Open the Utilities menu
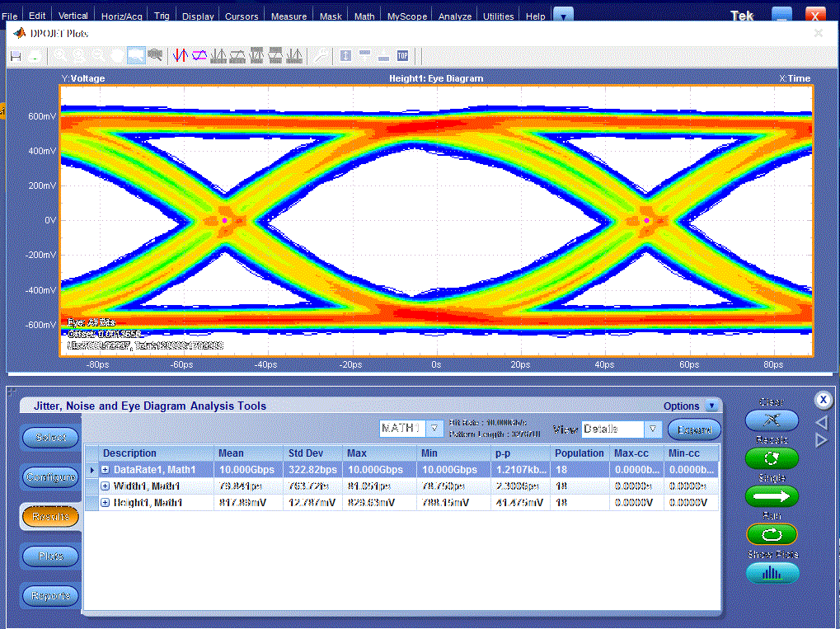 [498, 16]
